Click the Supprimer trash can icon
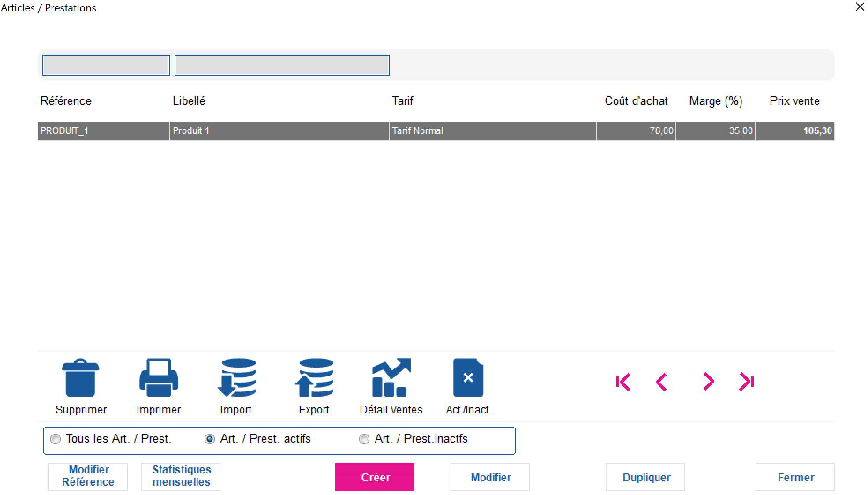This screenshot has height=495, width=868. point(80,378)
